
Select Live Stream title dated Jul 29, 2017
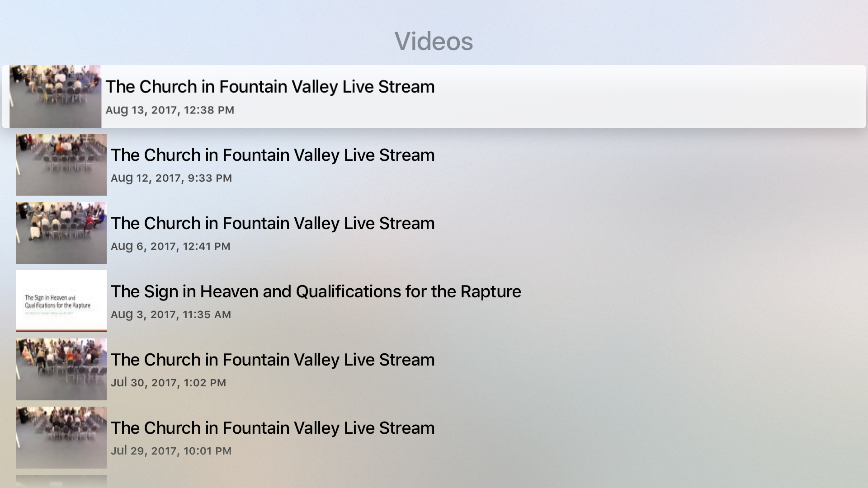(x=273, y=428)
